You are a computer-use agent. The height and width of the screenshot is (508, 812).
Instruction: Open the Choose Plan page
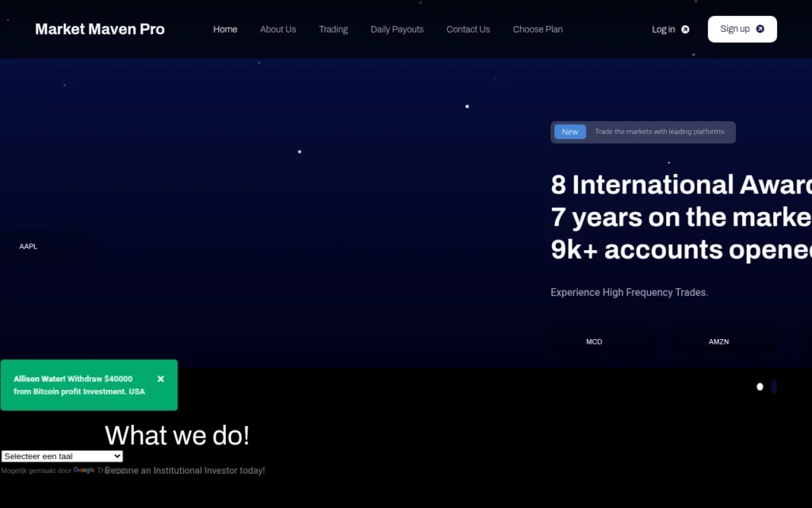click(x=538, y=29)
